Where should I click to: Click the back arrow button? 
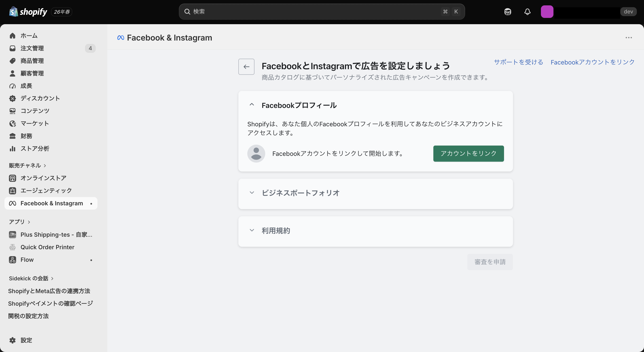point(246,67)
